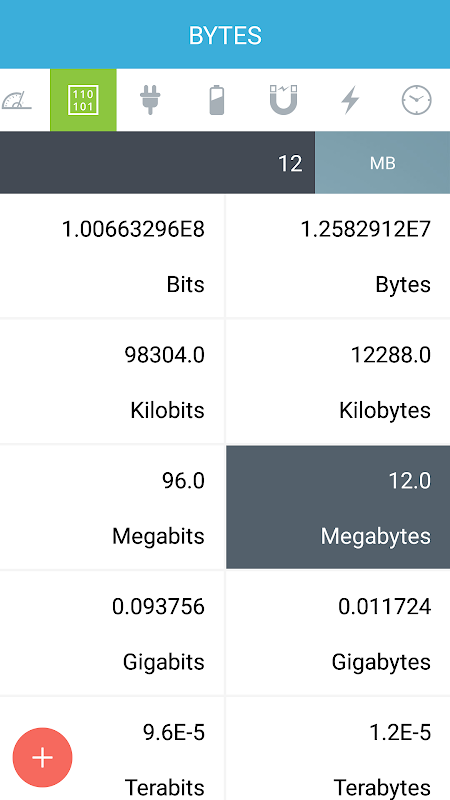
Task: Choose the magnet category icon
Action: (x=283, y=100)
